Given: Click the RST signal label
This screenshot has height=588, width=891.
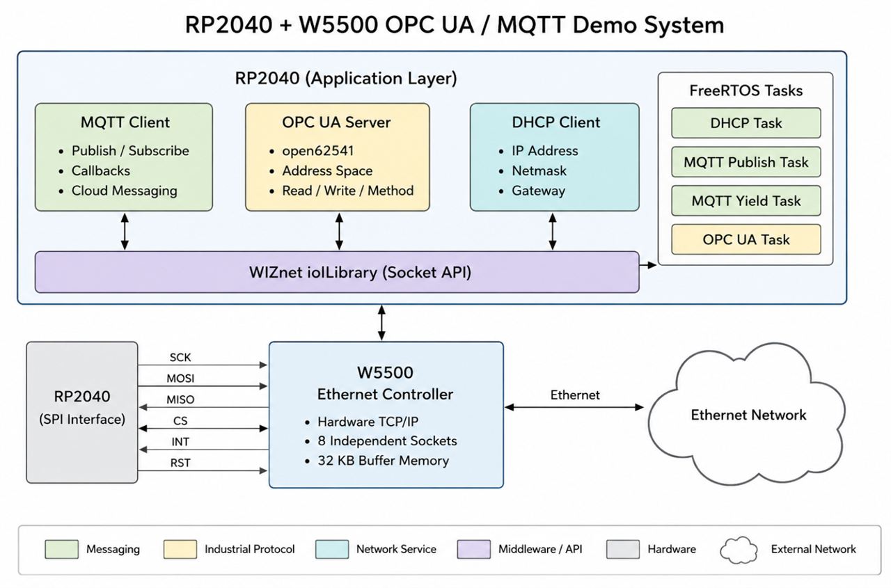Looking at the screenshot, I should point(180,463).
